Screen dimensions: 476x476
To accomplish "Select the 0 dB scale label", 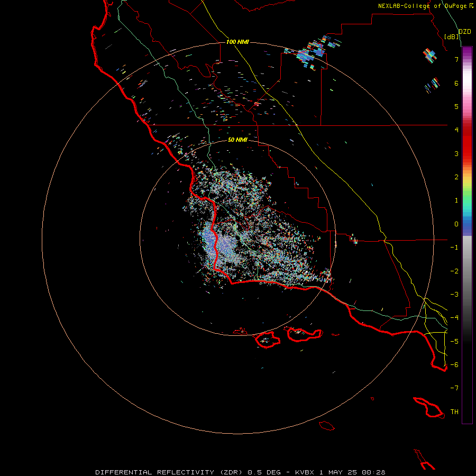I will 456,224.
